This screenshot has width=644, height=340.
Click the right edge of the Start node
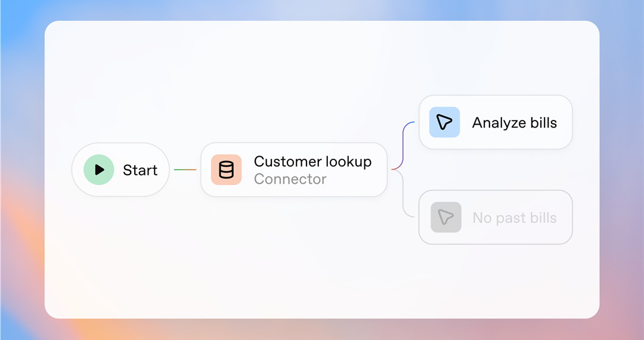tap(168, 170)
